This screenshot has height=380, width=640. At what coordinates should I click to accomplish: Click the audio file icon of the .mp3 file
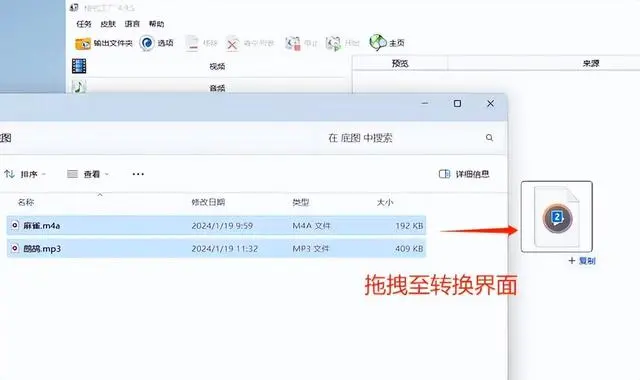15,248
